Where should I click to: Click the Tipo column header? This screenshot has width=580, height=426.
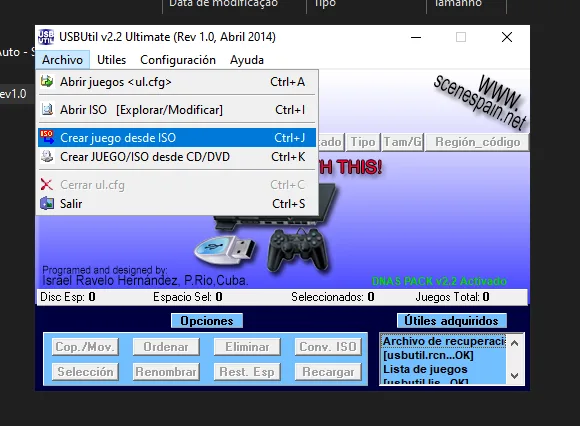point(363,142)
